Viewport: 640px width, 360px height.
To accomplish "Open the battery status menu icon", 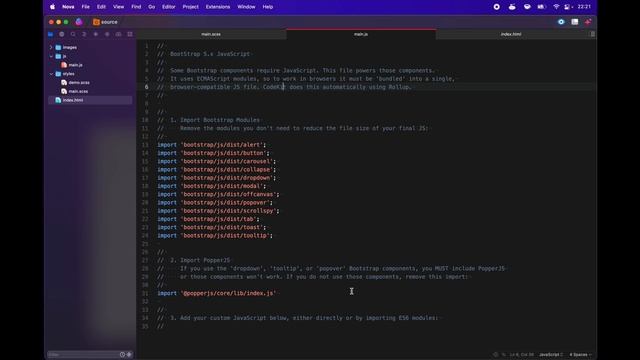I will tap(542, 7).
